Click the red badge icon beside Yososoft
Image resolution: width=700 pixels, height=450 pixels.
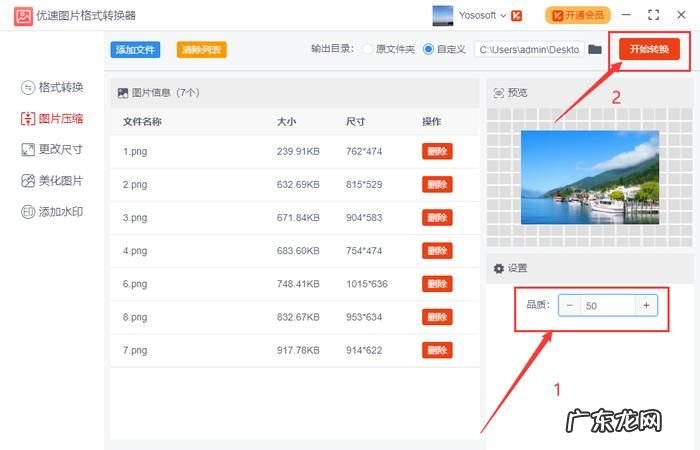pos(518,15)
